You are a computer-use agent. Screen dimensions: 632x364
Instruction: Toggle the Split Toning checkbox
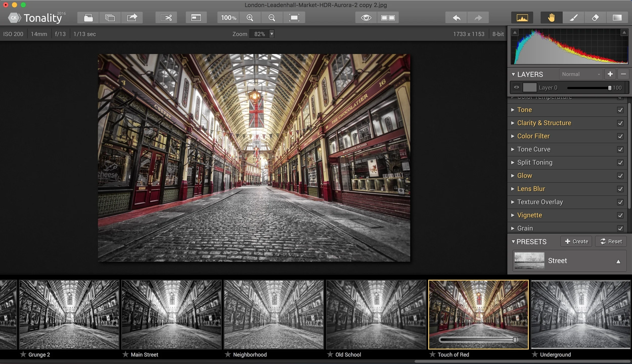coord(620,163)
